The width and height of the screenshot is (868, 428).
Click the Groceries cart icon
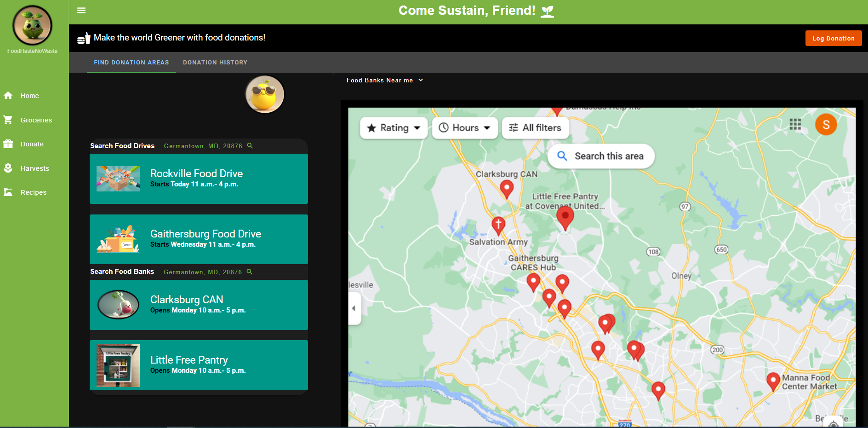pos(8,120)
